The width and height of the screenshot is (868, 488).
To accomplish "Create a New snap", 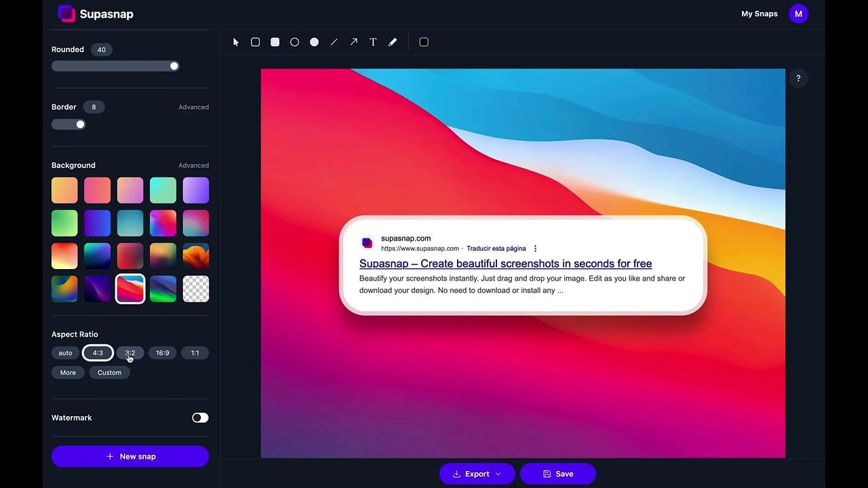I will pos(130,456).
